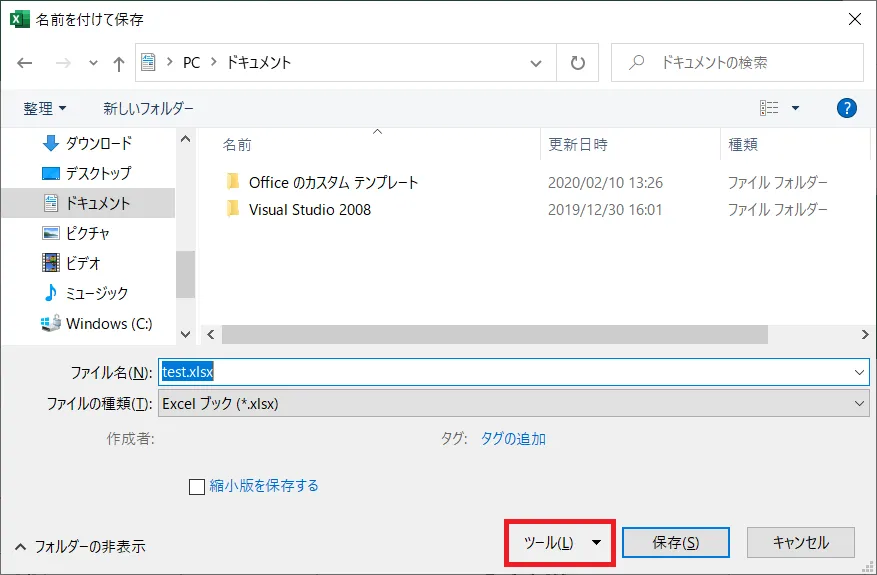Expand the address bar history dropdown
877x575 pixels.
(x=536, y=63)
